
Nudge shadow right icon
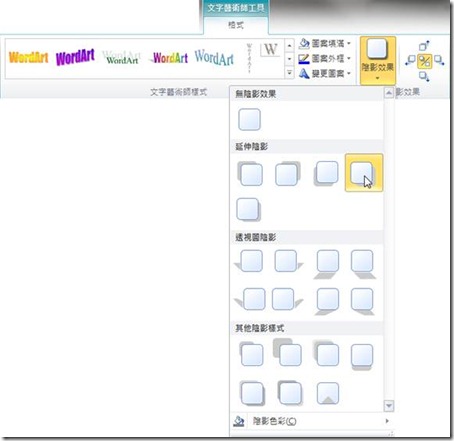439,60
